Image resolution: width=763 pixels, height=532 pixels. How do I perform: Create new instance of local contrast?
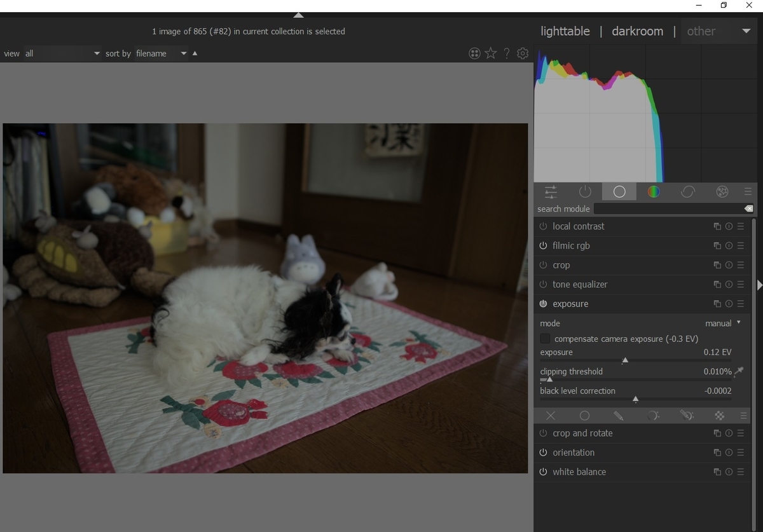(717, 226)
